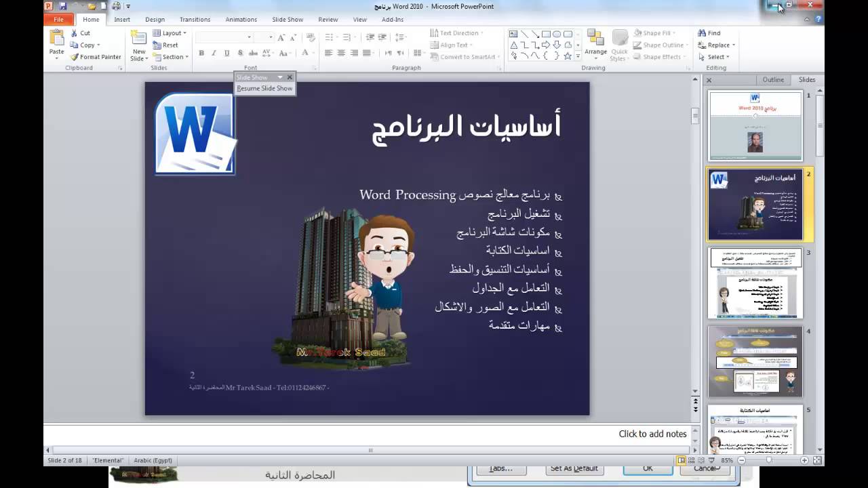This screenshot has width=868, height=488.
Task: Select the Oval shape in shapes gallery
Action: 557,34
